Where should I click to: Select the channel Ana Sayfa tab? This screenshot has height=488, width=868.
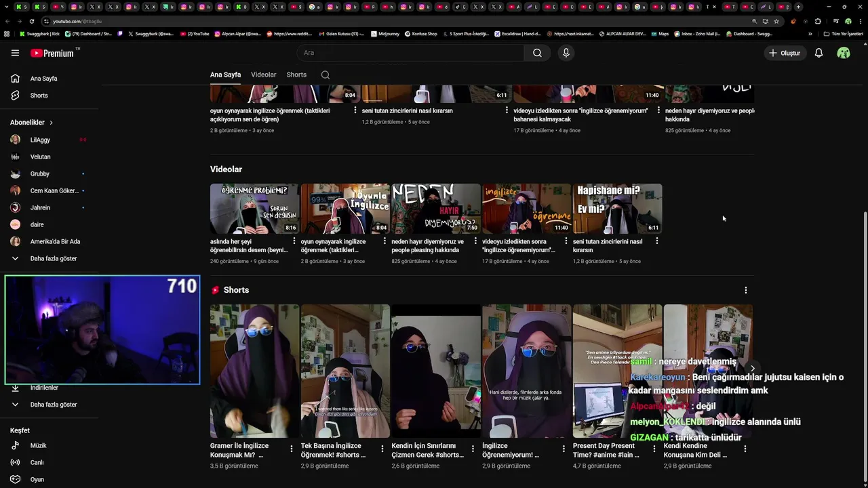click(225, 75)
